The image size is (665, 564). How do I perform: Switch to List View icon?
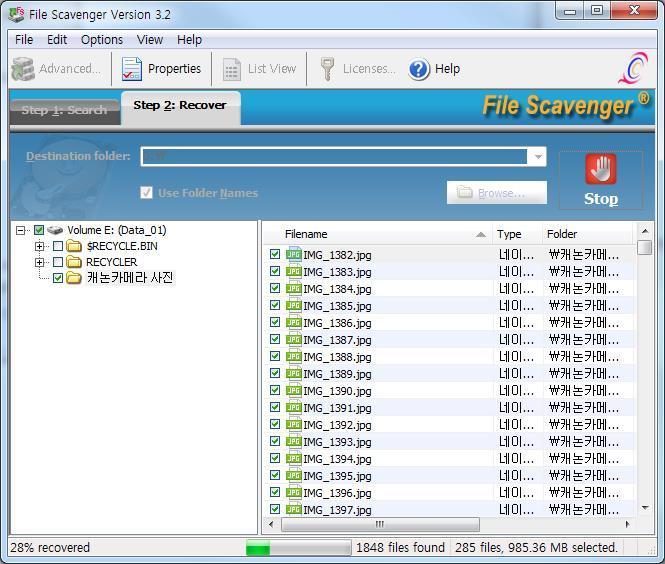[232, 70]
